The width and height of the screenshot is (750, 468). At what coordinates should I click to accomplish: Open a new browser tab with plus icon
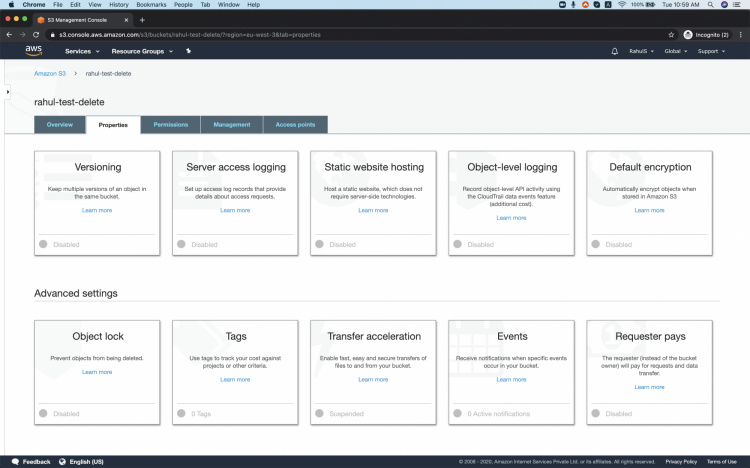tap(141, 19)
